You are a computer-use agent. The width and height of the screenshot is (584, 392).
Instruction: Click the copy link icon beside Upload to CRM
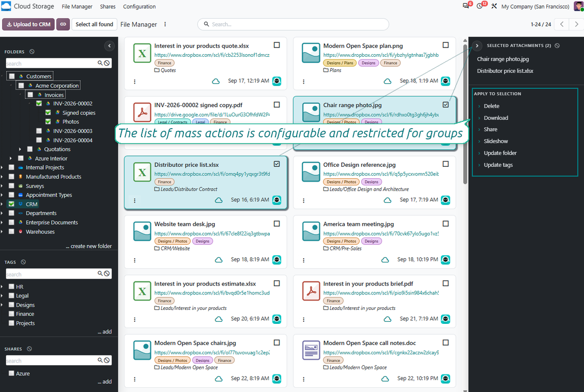pyautogui.click(x=63, y=24)
